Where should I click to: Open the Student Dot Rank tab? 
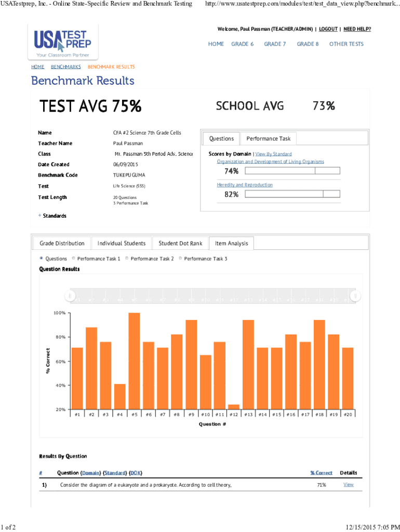(x=180, y=243)
